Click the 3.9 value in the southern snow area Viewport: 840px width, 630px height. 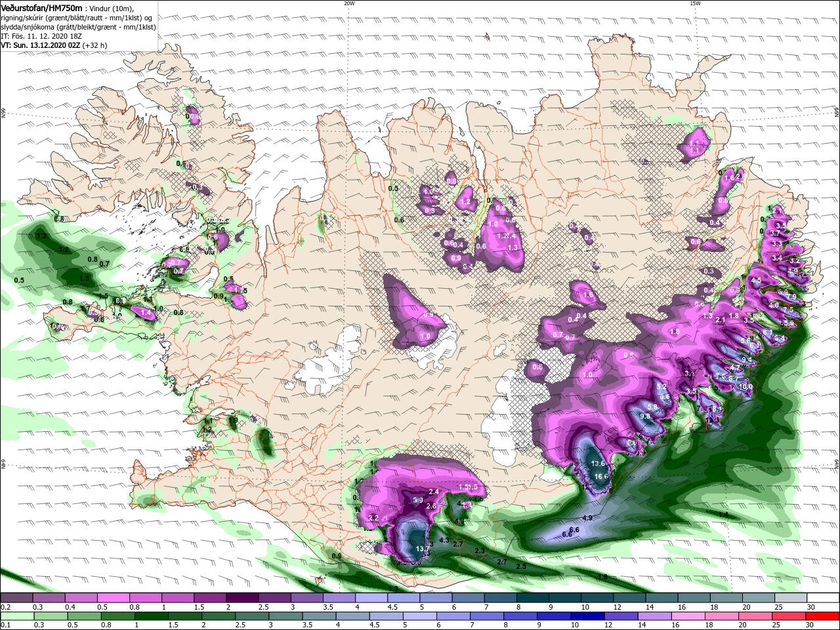[x=418, y=500]
